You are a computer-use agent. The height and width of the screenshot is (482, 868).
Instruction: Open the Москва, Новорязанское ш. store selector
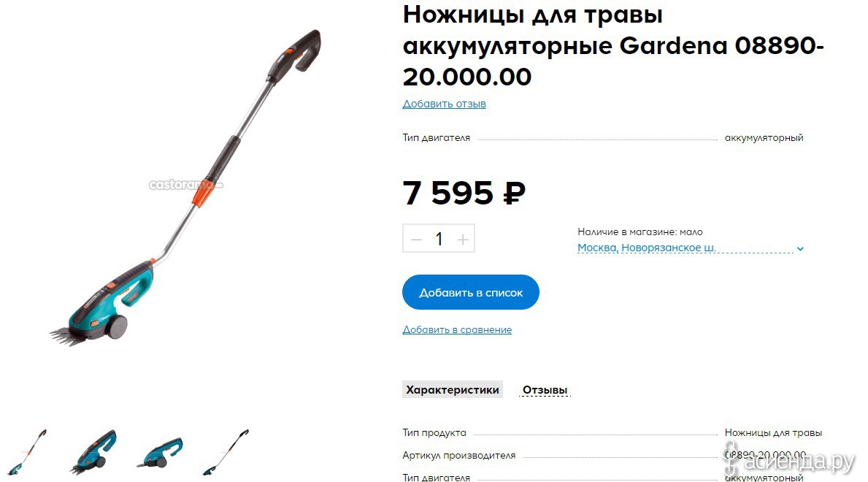(646, 248)
